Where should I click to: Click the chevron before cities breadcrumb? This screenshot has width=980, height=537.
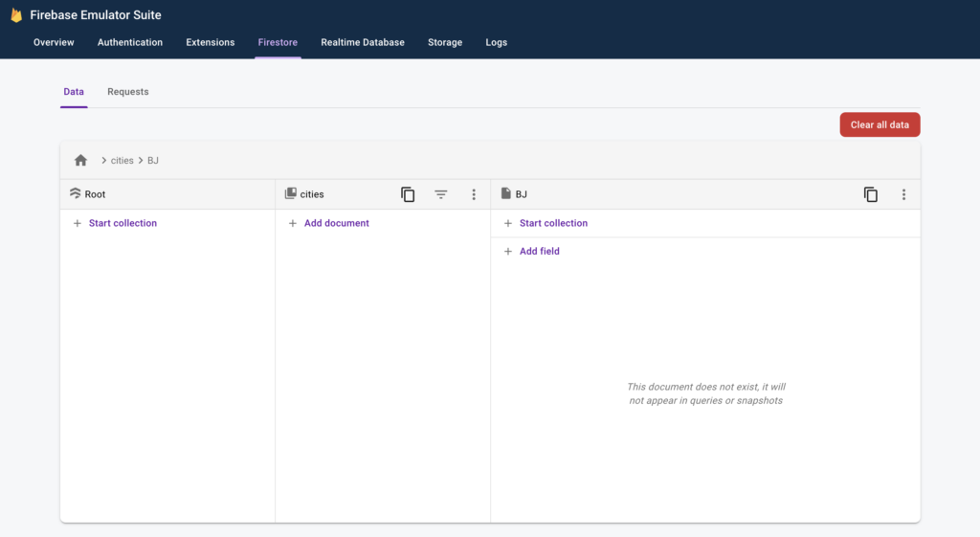tap(103, 161)
